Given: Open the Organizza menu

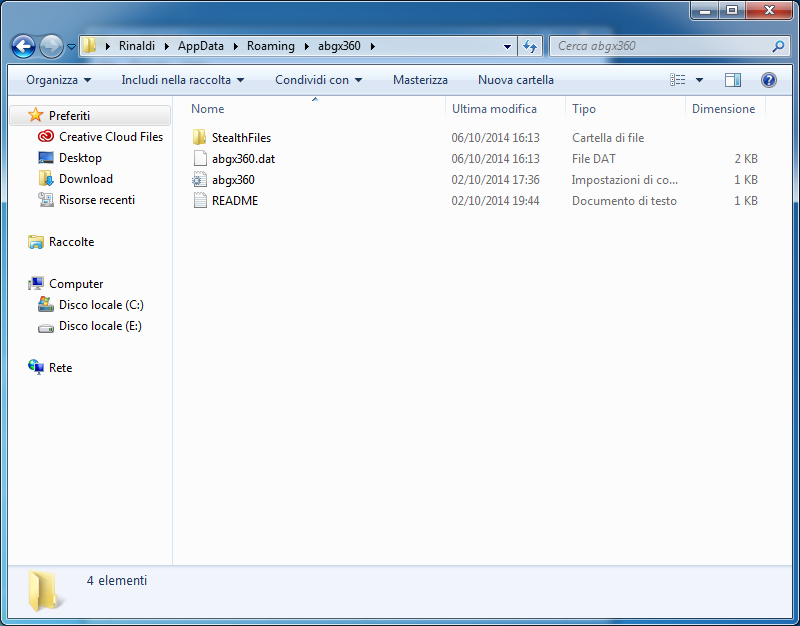Looking at the screenshot, I should coord(59,80).
